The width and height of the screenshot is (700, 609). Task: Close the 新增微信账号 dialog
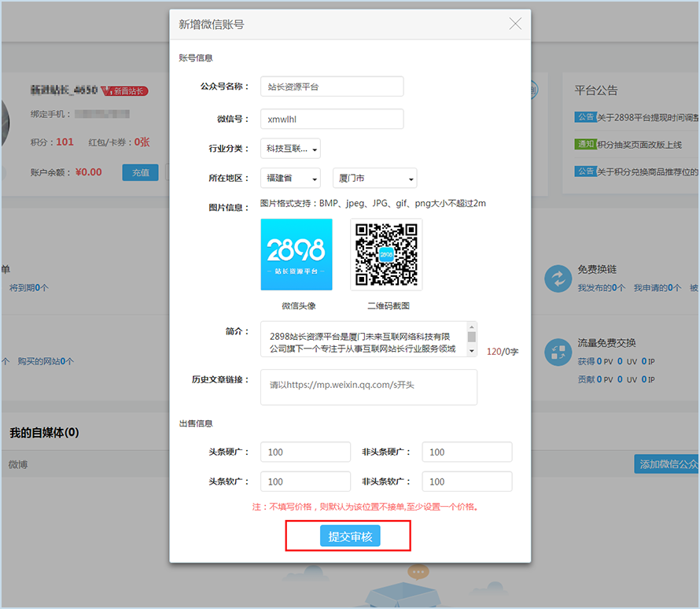pos(515,24)
